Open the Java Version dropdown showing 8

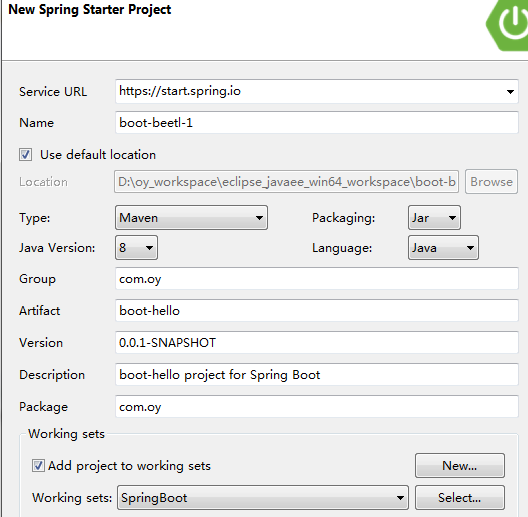pos(136,248)
